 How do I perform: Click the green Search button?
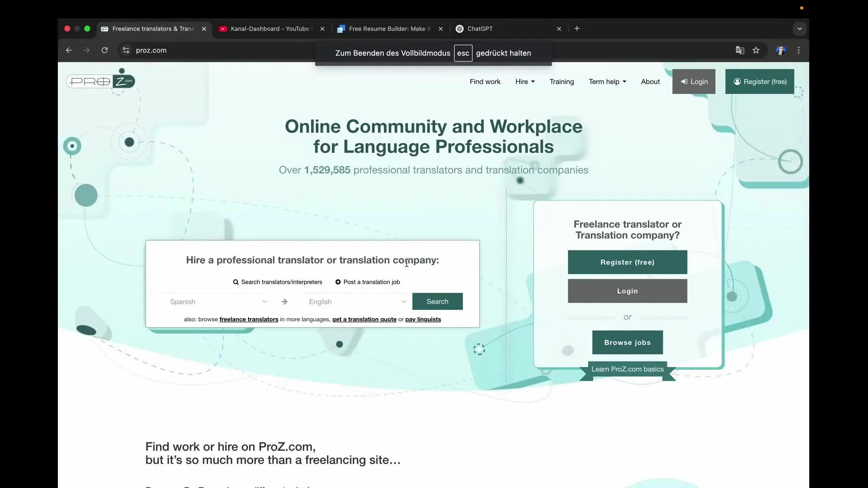(437, 301)
